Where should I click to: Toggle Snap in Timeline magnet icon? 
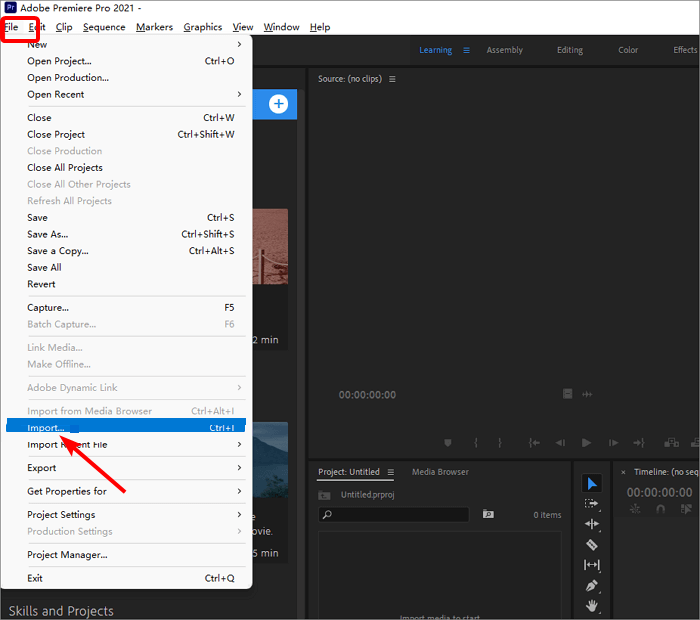point(660,509)
